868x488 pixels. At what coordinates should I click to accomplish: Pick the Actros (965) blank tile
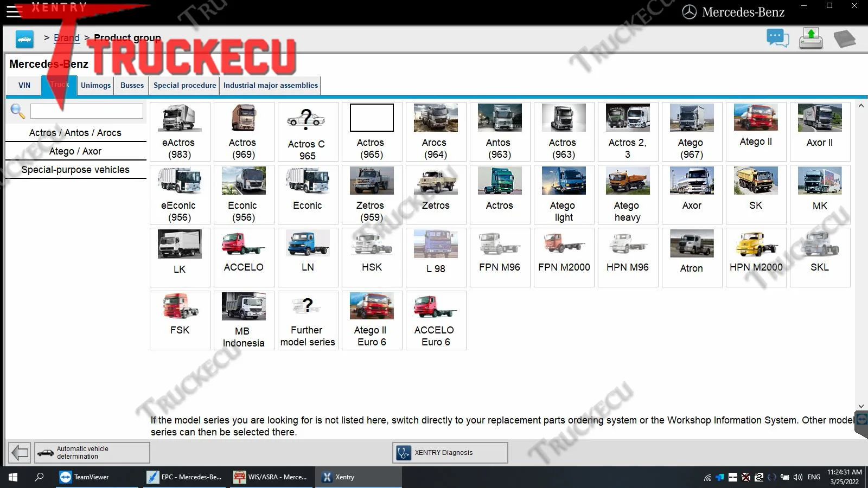pyautogui.click(x=372, y=132)
